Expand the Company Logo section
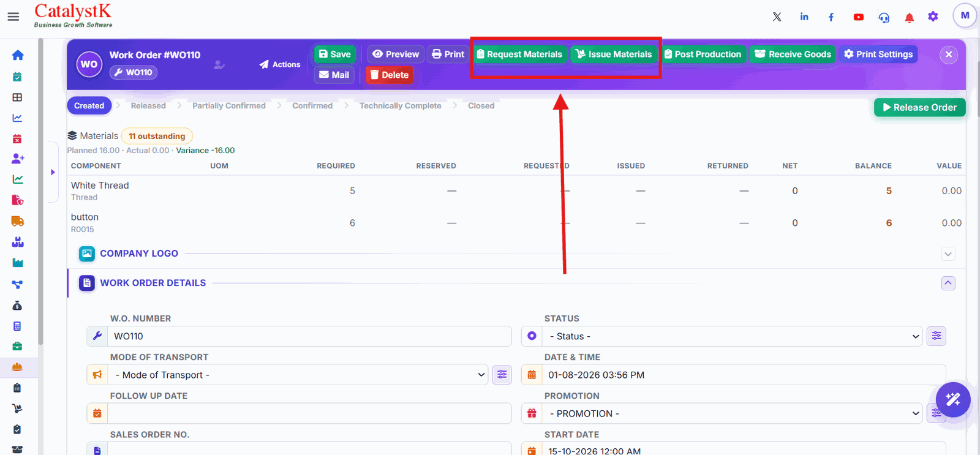The image size is (980, 455). tap(948, 254)
